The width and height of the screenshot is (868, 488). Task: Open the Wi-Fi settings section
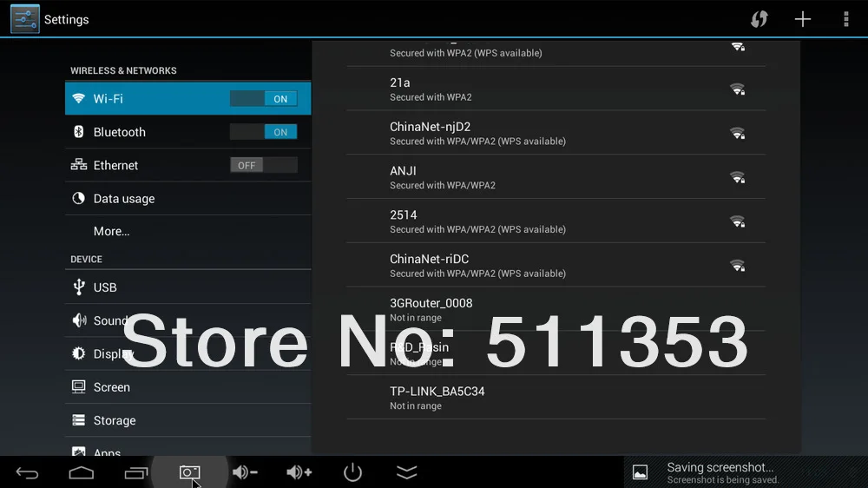[187, 99]
